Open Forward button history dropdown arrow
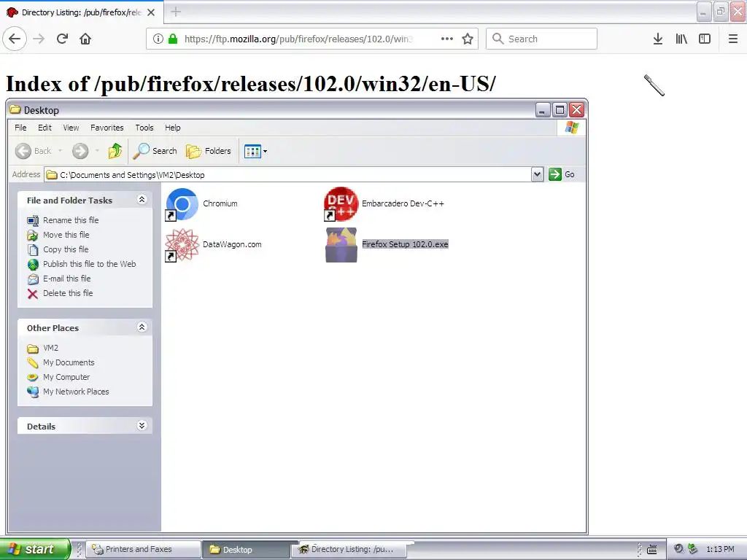Screen dimensions: 747x560 click(97, 151)
